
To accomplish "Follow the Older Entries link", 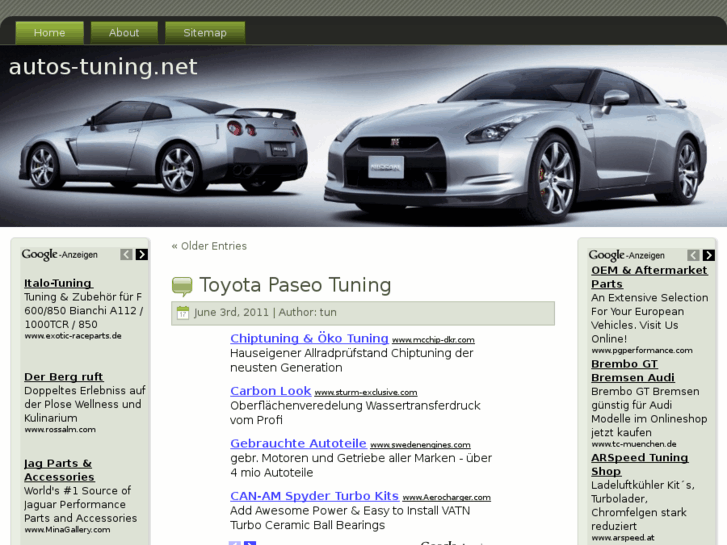I will 209,246.
